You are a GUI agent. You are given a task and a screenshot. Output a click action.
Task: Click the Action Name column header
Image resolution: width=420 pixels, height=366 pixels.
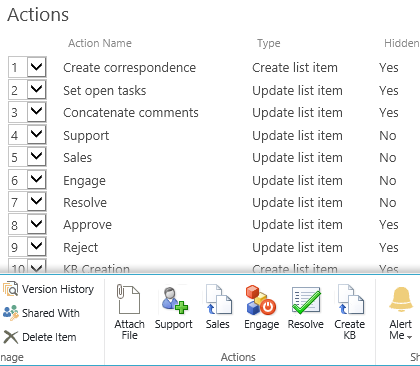(100, 43)
